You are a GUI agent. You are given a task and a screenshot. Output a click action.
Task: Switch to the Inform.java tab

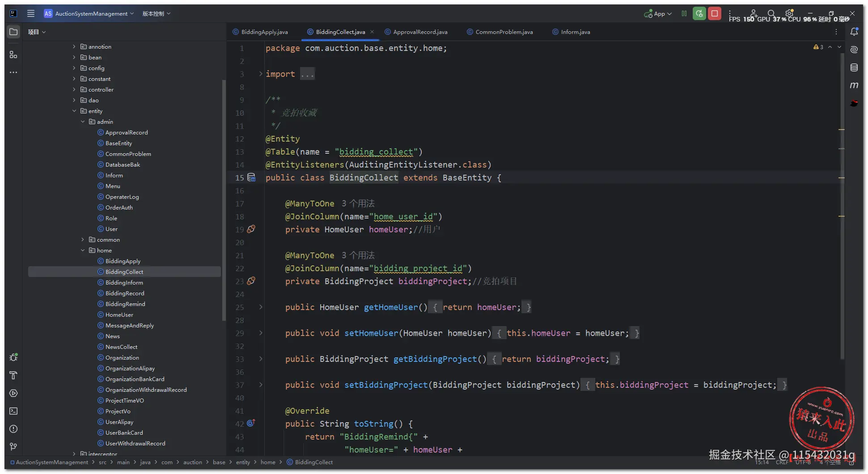[x=571, y=32]
